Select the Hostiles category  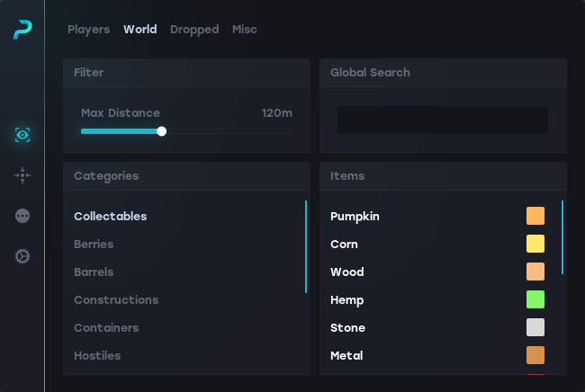click(97, 356)
